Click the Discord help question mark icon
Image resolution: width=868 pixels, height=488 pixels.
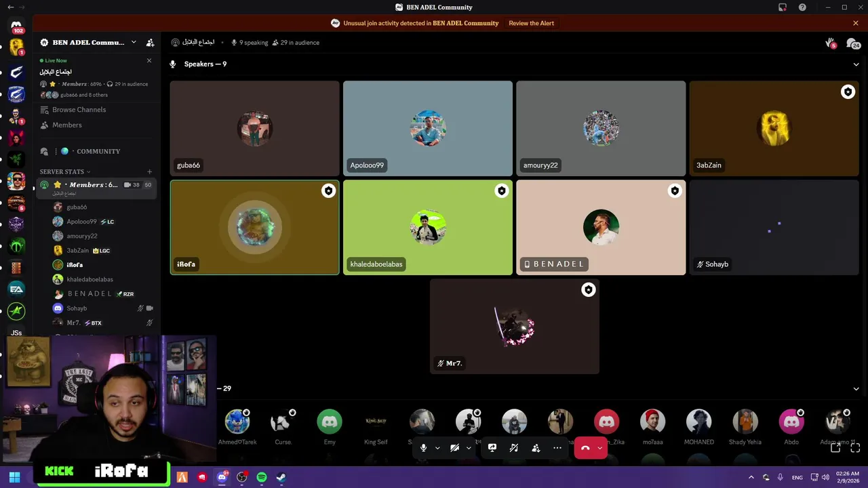pyautogui.click(x=802, y=7)
